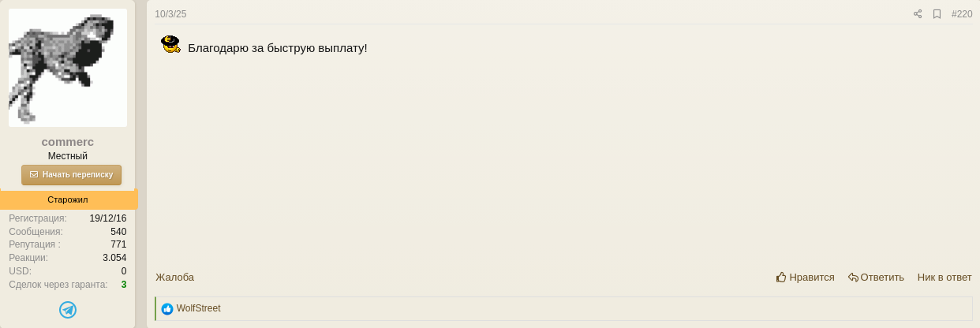Click the Старожил orange banner
980x328 pixels.
tap(69, 199)
